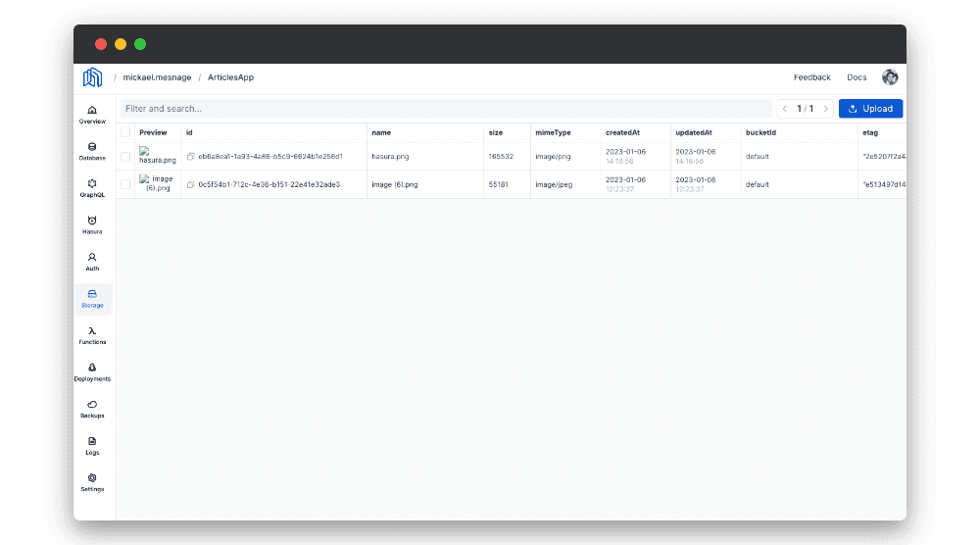
Task: Check the hasura.png row checkbox
Action: tap(125, 157)
